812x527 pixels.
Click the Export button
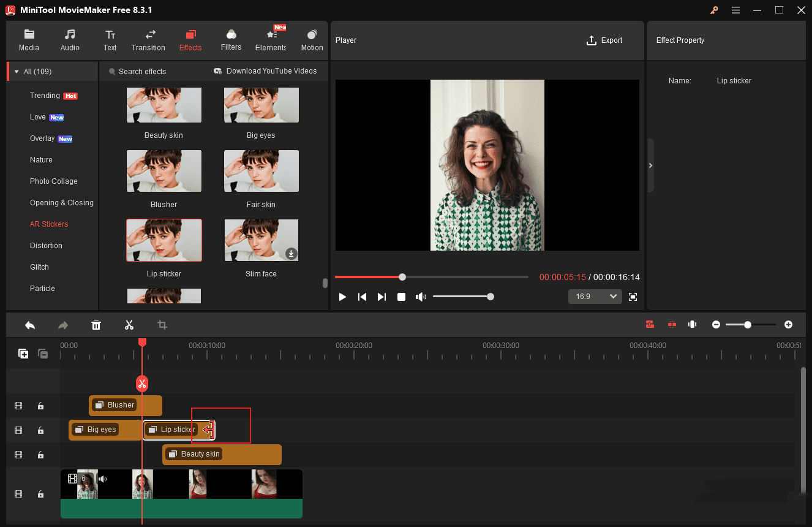(x=604, y=40)
